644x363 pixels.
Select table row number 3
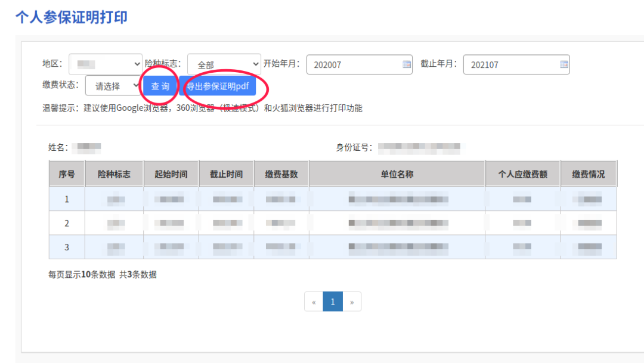click(x=333, y=247)
